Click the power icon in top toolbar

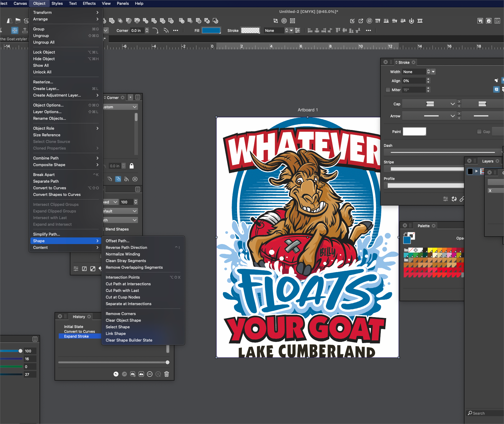pos(412,21)
